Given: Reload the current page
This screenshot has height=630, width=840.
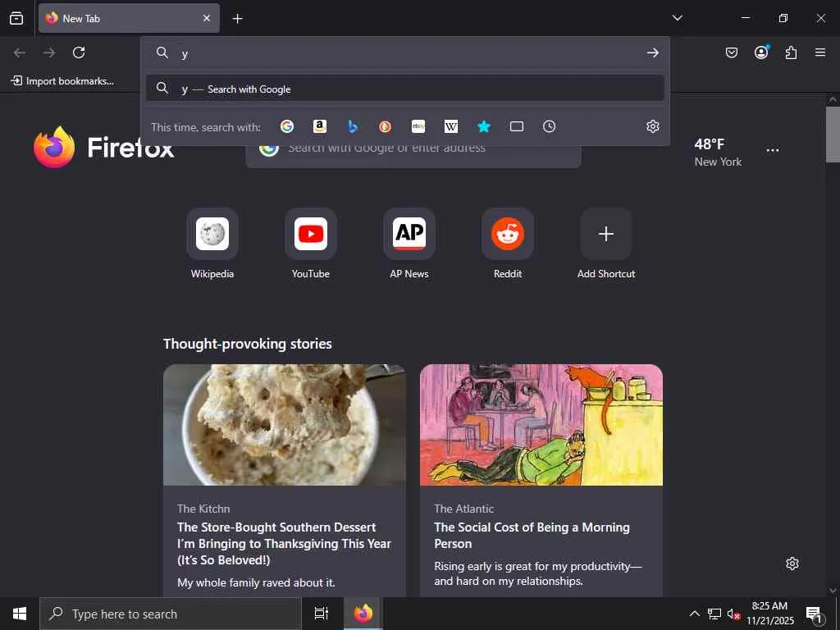Looking at the screenshot, I should (x=79, y=52).
